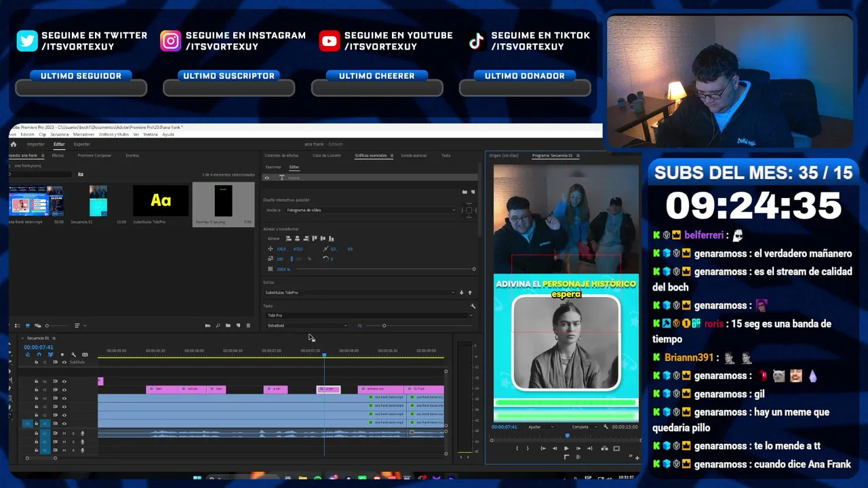Click the add marker icon in timeline header

[62, 354]
